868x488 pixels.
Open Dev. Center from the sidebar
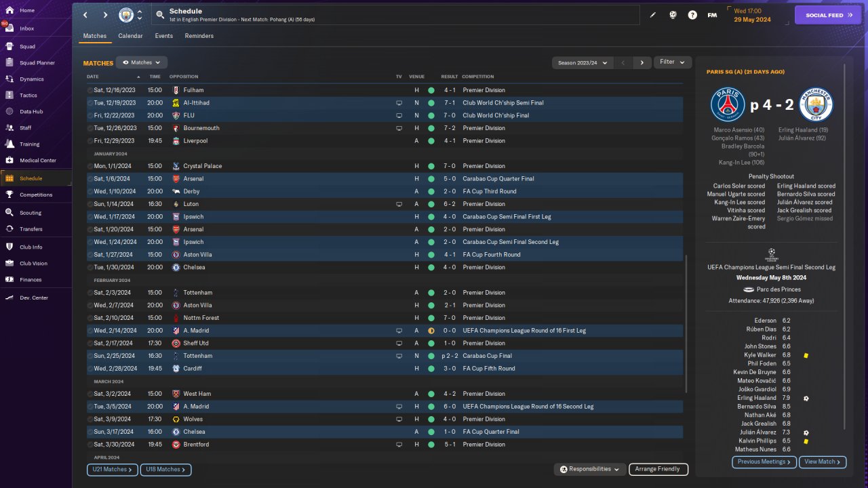click(x=34, y=298)
